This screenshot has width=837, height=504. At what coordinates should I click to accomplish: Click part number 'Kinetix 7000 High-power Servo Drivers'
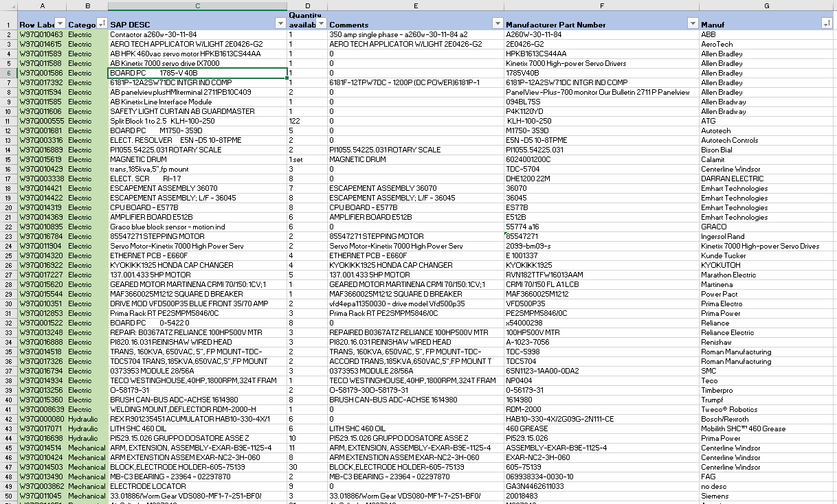601,63
